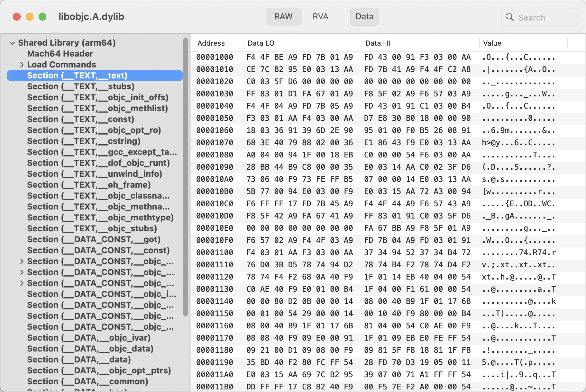Image resolution: width=586 pixels, height=392 pixels.
Task: Open Section (__TEXT,__cstring)
Action: point(84,141)
